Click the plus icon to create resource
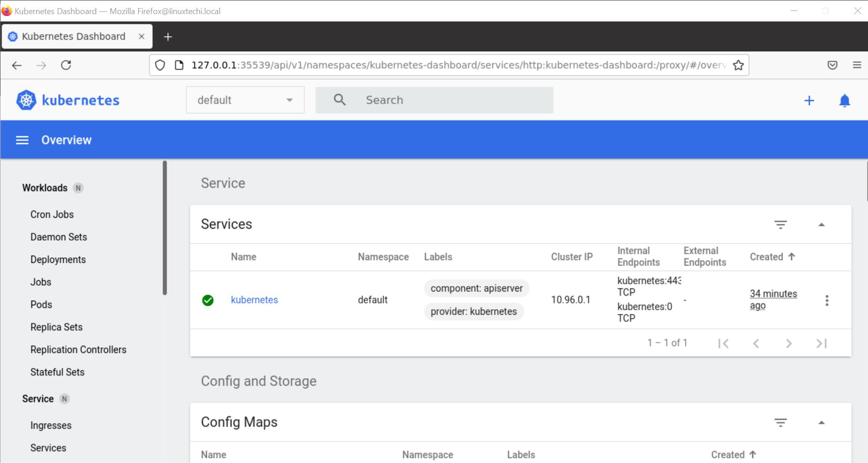The image size is (868, 463). (x=809, y=101)
